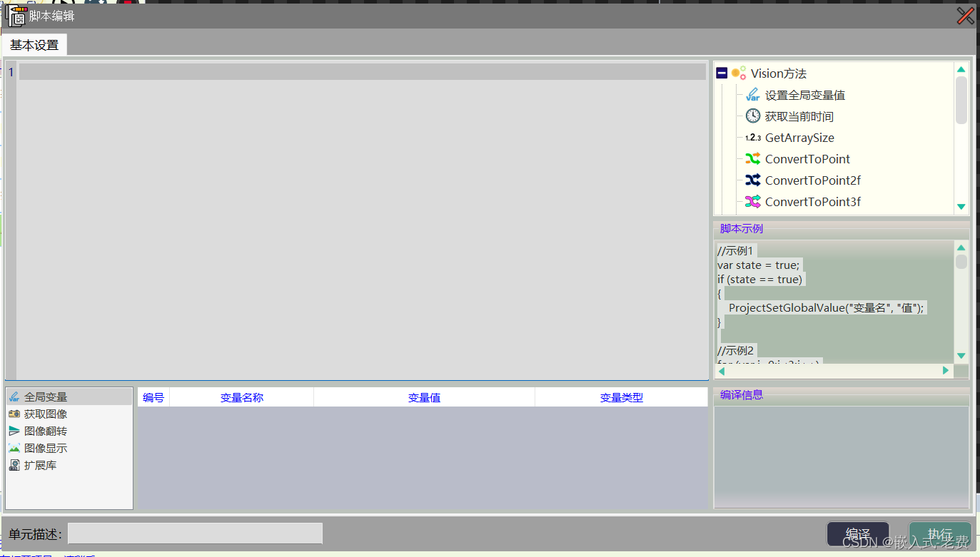
Task: Collapse the Vision方法 tree node
Action: pos(722,73)
